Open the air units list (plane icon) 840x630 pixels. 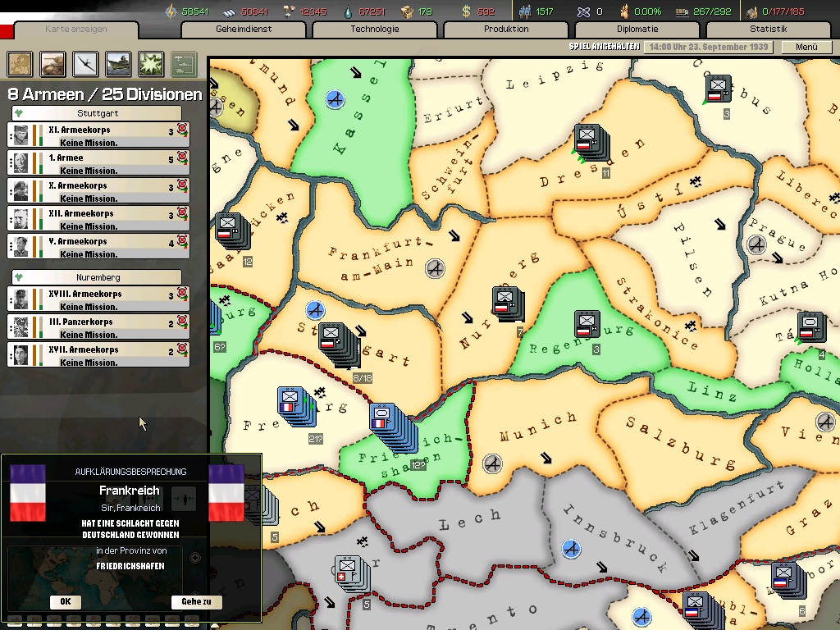coord(85,64)
